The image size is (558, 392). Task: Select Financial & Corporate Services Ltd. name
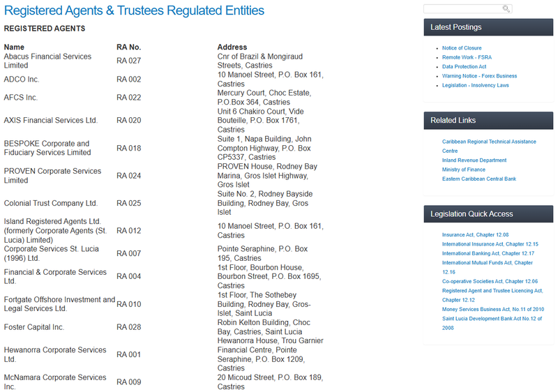coord(55,276)
